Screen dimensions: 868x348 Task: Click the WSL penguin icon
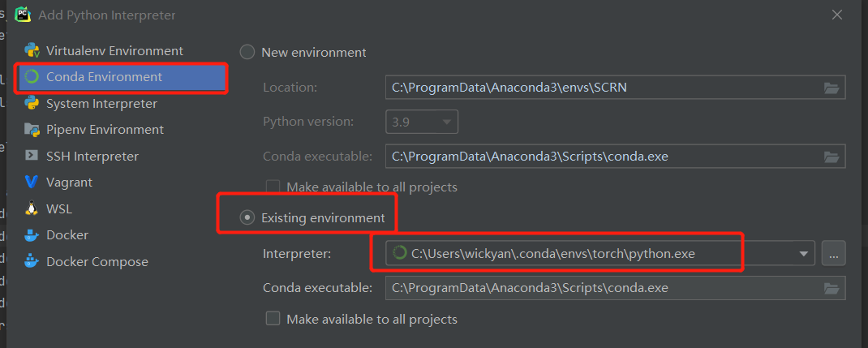pyautogui.click(x=32, y=208)
